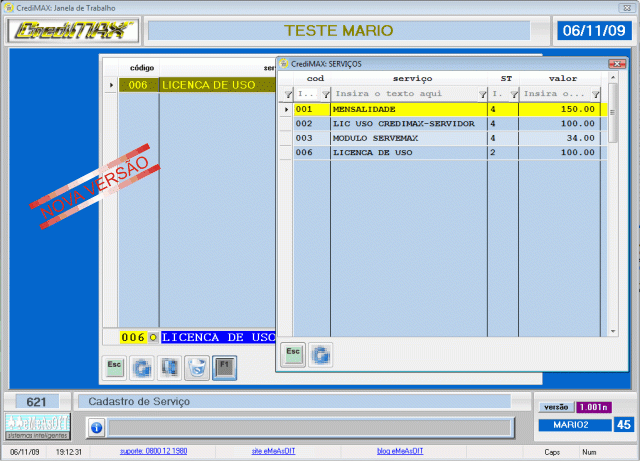Viewport: 640px width, 461px height.
Task: Open the blog eMeAsDIT link
Action: coord(399,452)
